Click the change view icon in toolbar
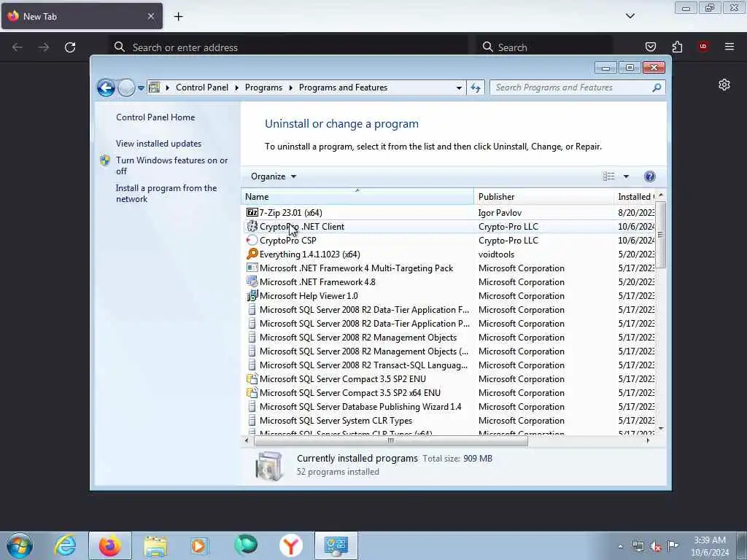Viewport: 747px width, 560px height. (x=609, y=176)
